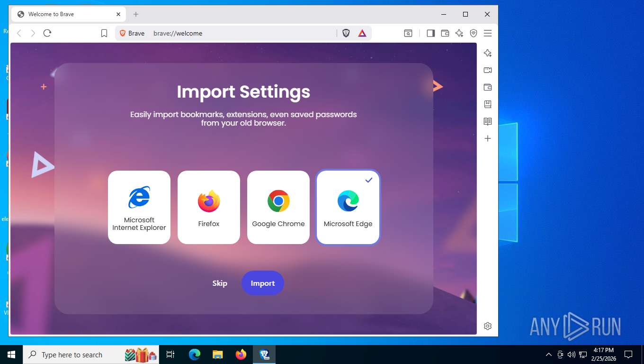The height and width of the screenshot is (364, 644).
Task: Switch to Welcome to Brave tab
Action: (x=69, y=14)
